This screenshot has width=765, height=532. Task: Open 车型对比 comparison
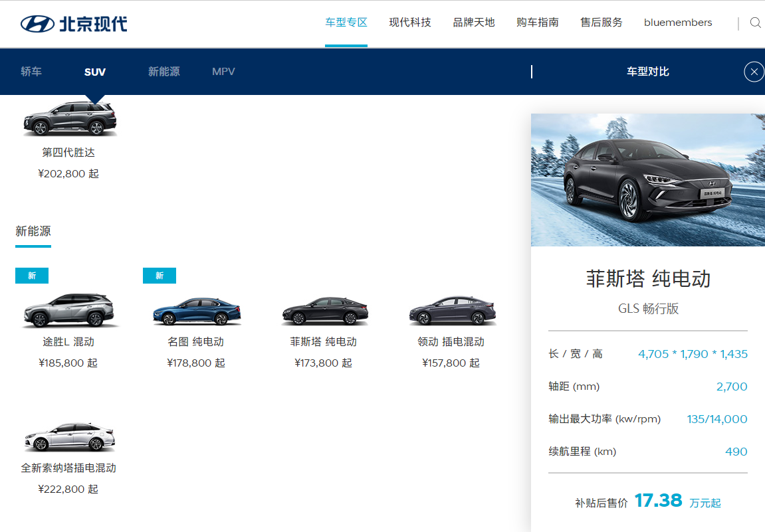click(647, 72)
